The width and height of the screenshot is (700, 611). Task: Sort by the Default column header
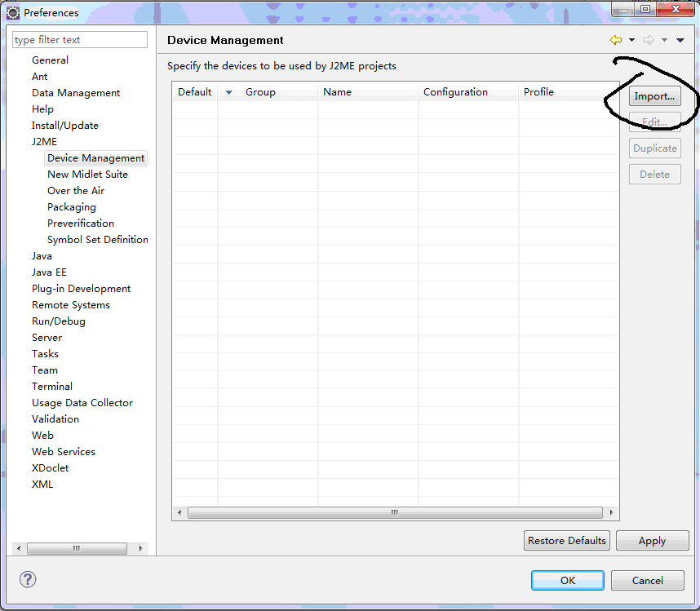[195, 92]
